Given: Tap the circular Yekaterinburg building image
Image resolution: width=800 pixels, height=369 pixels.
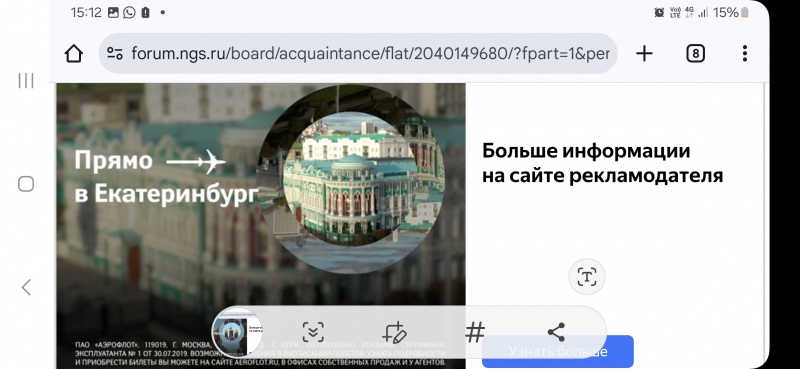Looking at the screenshot, I should point(351,179).
